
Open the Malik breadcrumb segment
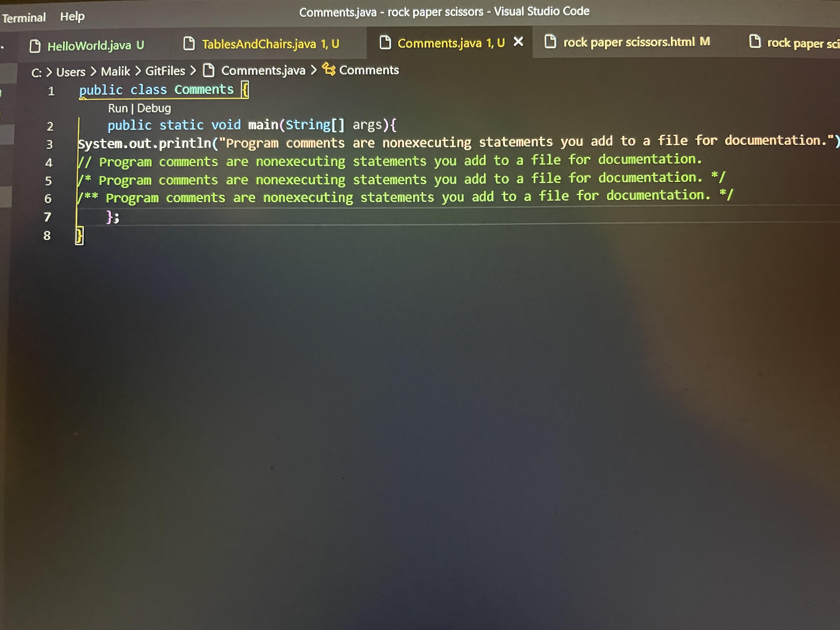click(x=115, y=71)
